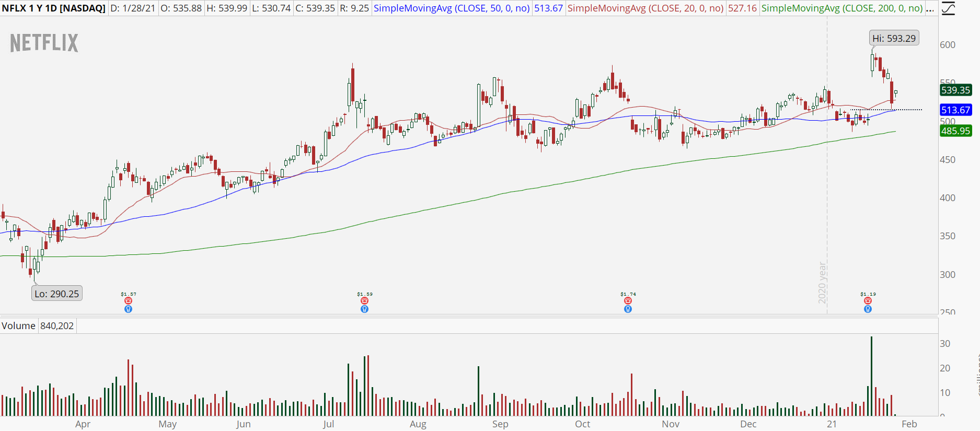Click the 30 volume axis label
Image resolution: width=980 pixels, height=431 pixels.
pyautogui.click(x=945, y=344)
